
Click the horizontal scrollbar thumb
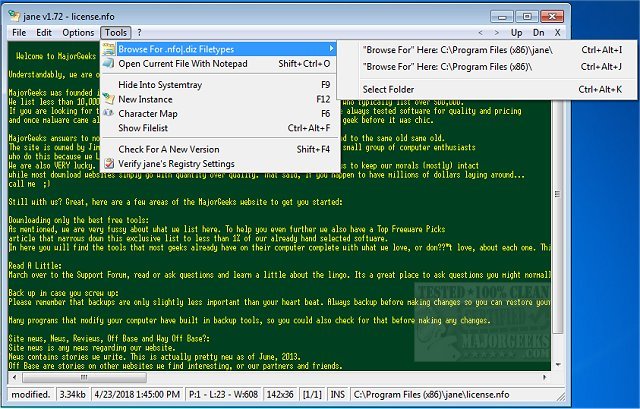tap(84, 377)
